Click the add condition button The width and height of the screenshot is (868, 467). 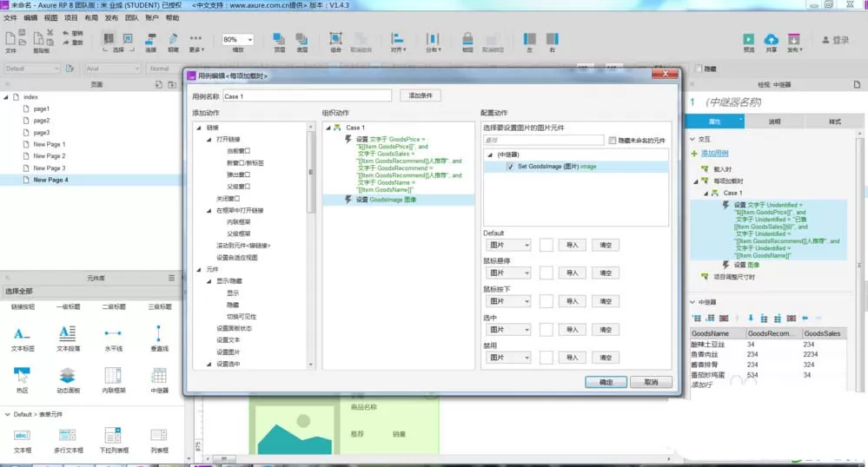click(421, 95)
